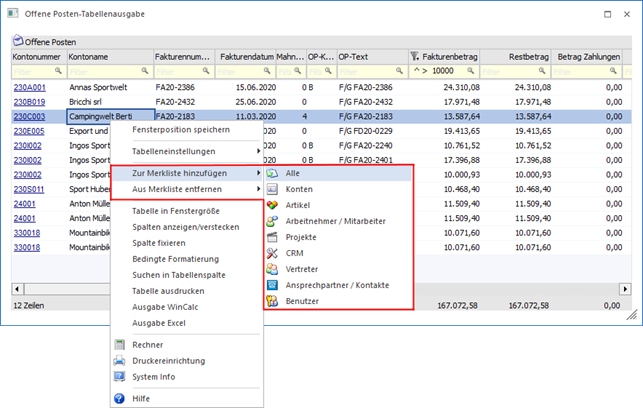Screen dimensions: 643x408
Task: Click the Benutzer user icon
Action: click(x=272, y=300)
